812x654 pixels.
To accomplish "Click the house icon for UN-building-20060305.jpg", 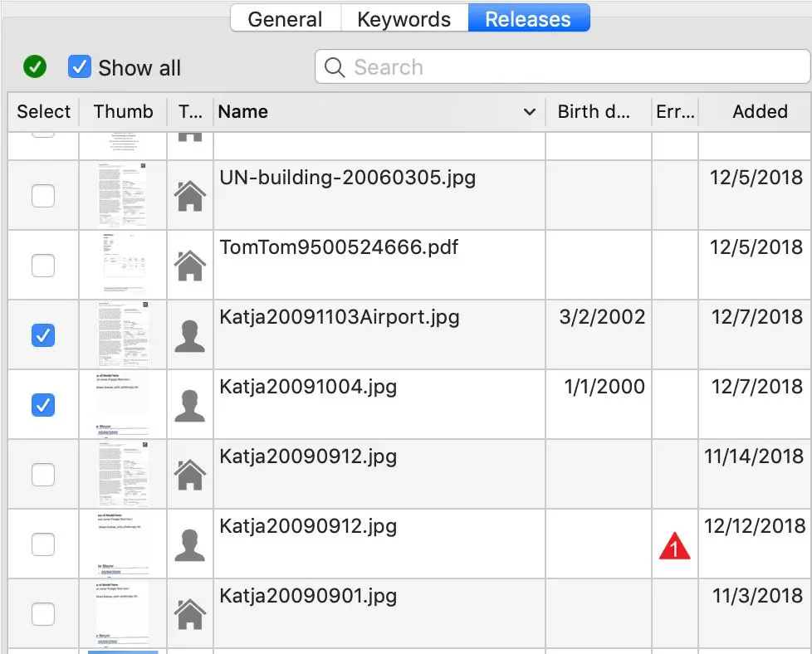I will 190,196.
